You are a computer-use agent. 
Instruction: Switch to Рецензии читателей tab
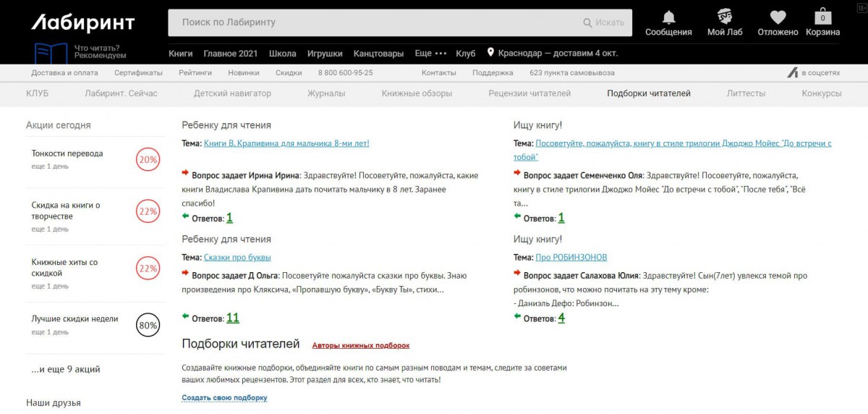pyautogui.click(x=529, y=93)
